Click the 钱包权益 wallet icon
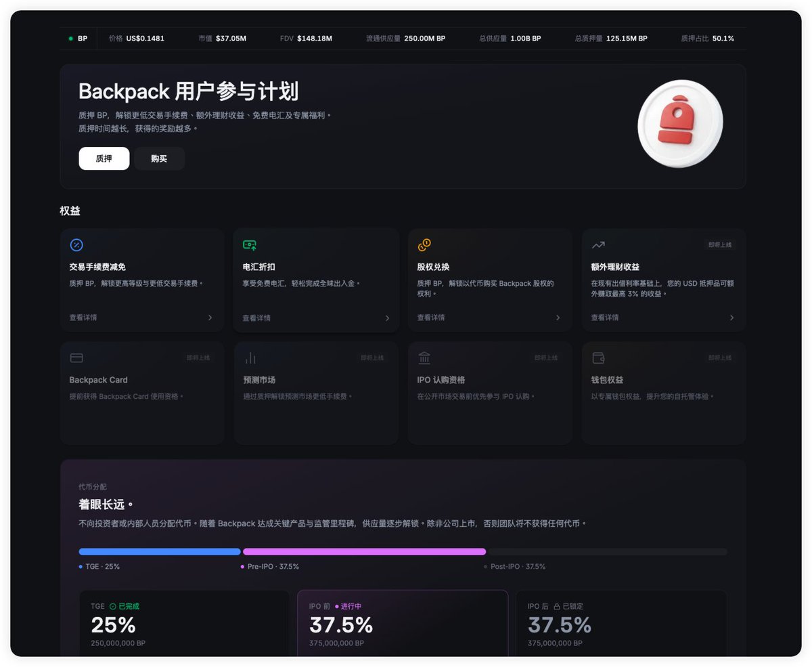 point(598,358)
